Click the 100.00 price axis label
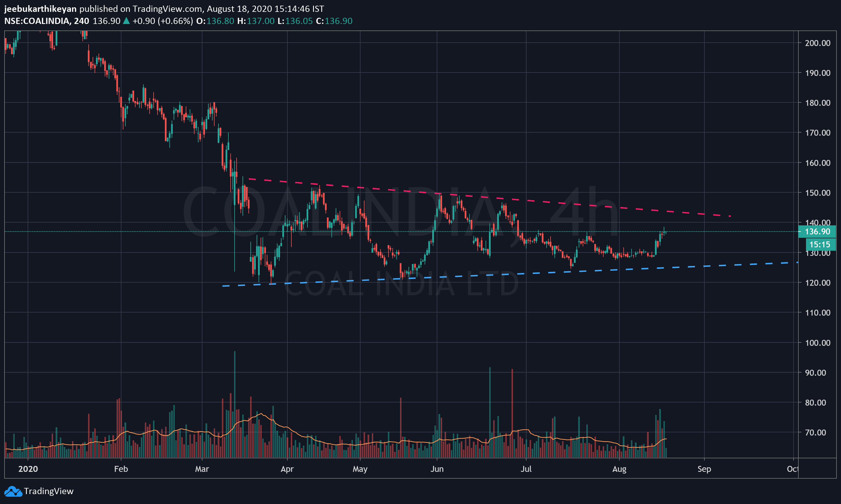Screen dimensions: 841x504 click(x=818, y=343)
